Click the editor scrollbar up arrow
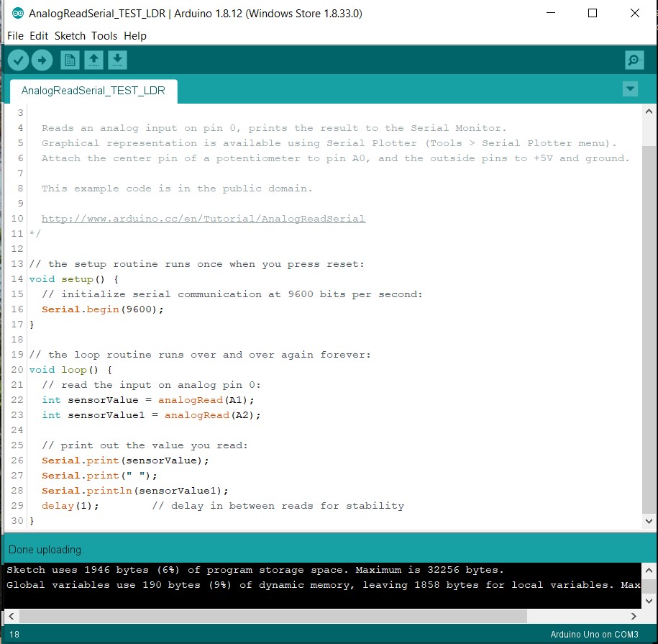Screen dimensions: 658x644 (x=649, y=112)
